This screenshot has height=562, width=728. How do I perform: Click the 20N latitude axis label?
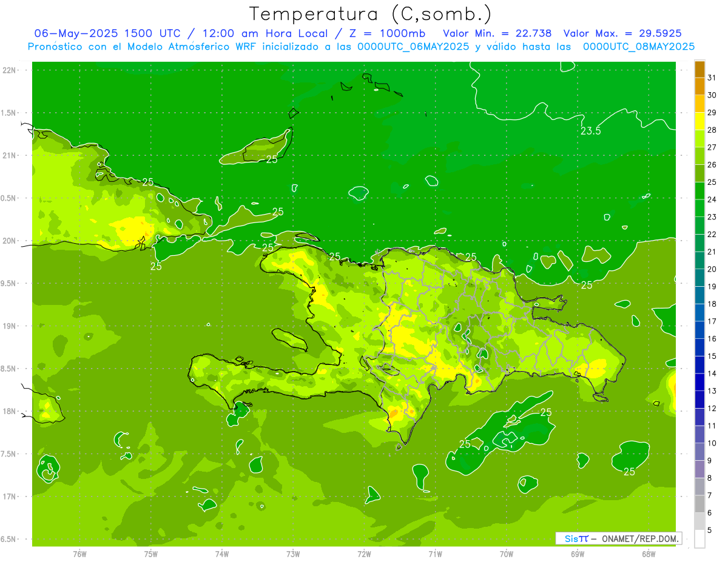(10, 241)
